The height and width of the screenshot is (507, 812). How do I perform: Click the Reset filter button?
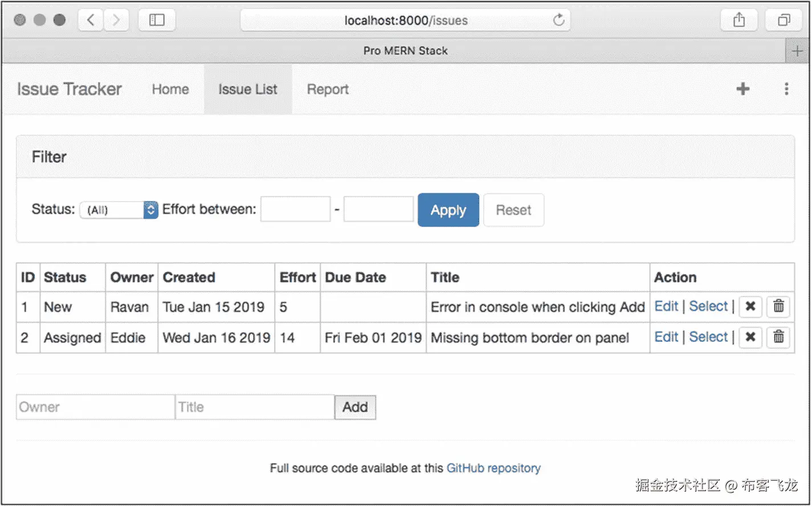point(513,210)
